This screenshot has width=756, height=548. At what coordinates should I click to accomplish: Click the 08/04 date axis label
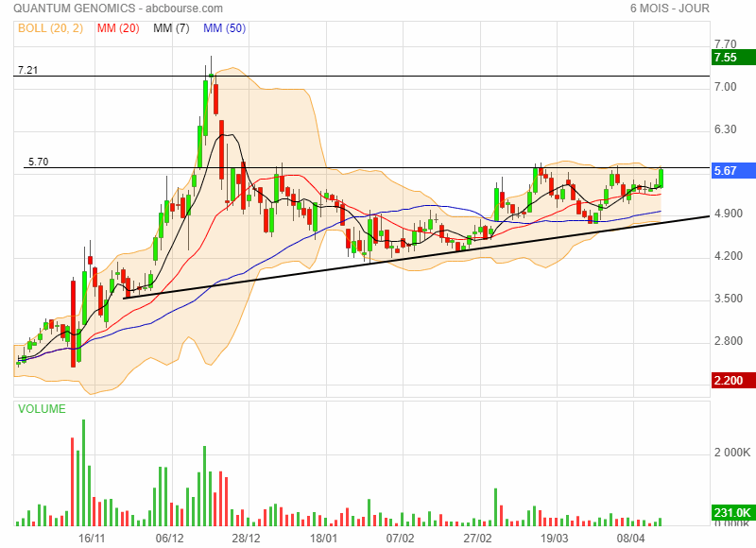coord(631,538)
